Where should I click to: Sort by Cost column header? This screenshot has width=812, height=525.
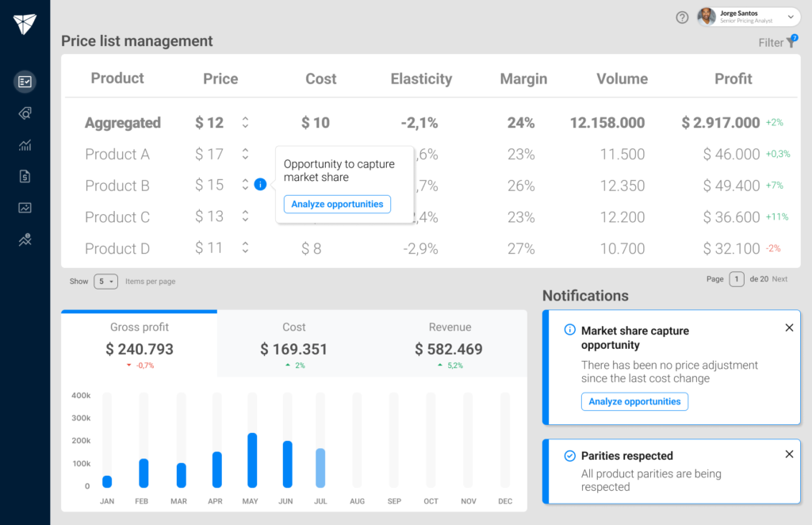click(320, 79)
